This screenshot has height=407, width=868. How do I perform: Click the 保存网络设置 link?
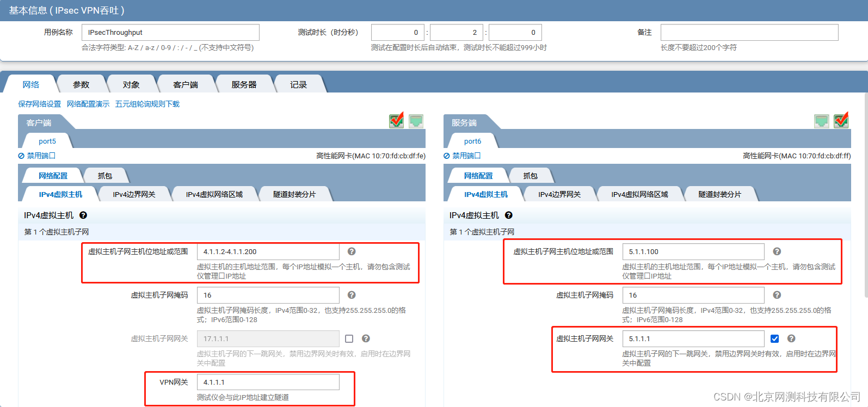[40, 104]
